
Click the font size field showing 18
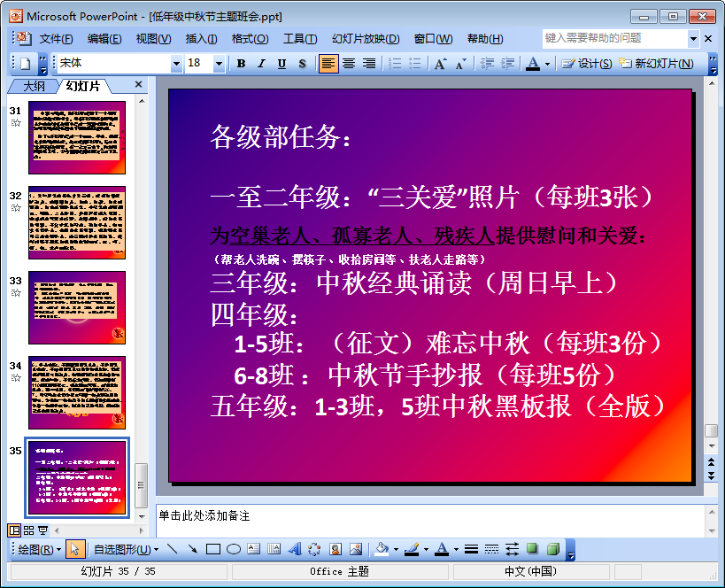[x=199, y=64]
